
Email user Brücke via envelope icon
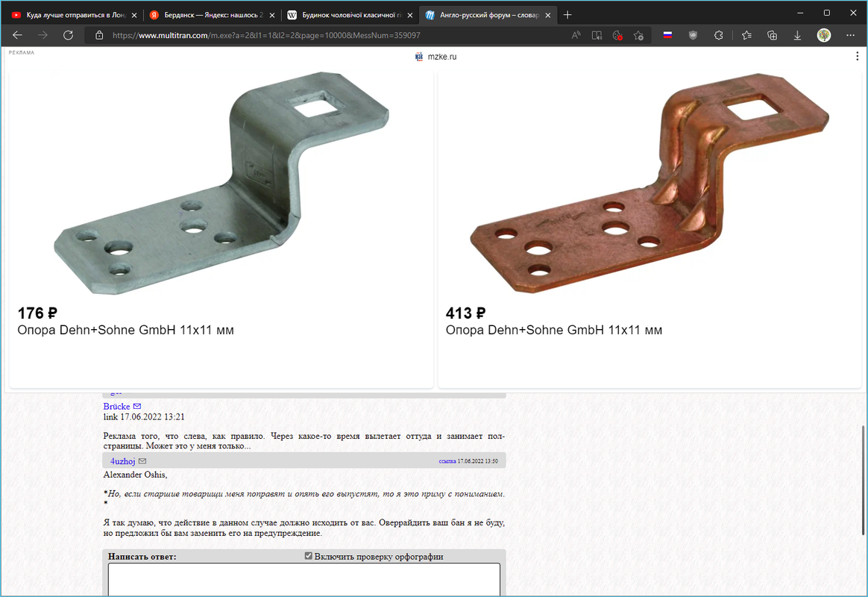137,406
